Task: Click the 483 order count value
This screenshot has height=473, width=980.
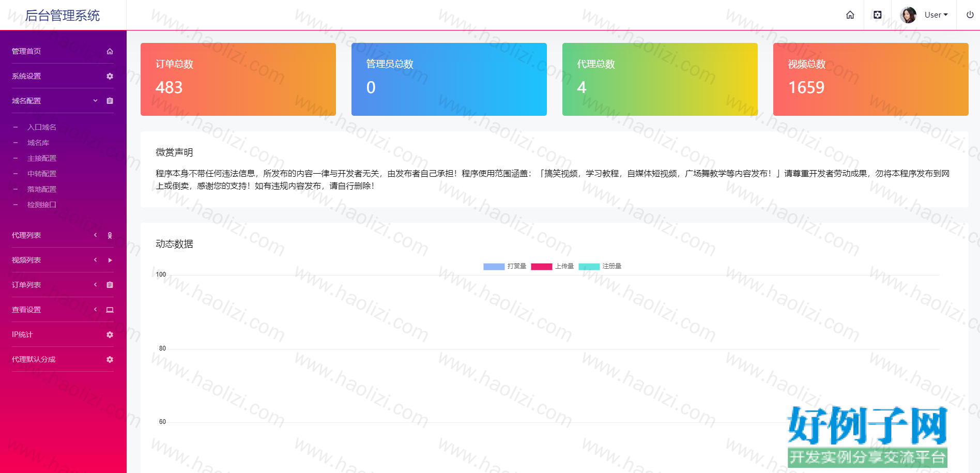Action: [169, 87]
